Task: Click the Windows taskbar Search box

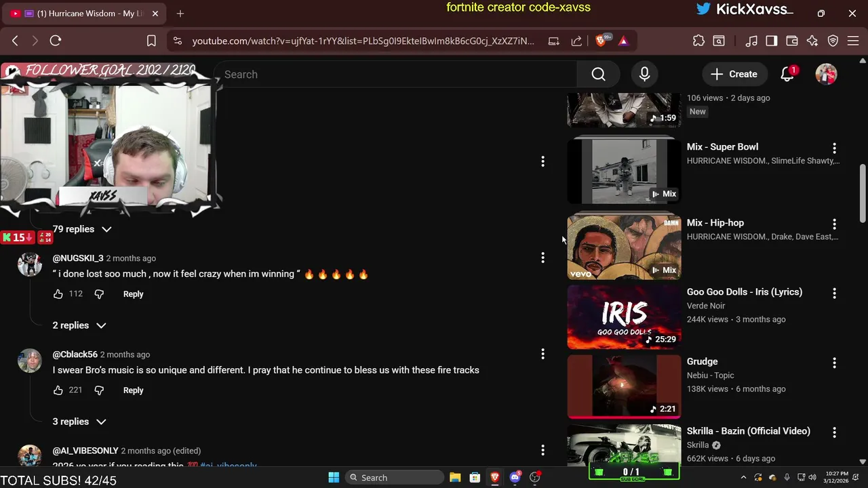Action: [x=395, y=478]
